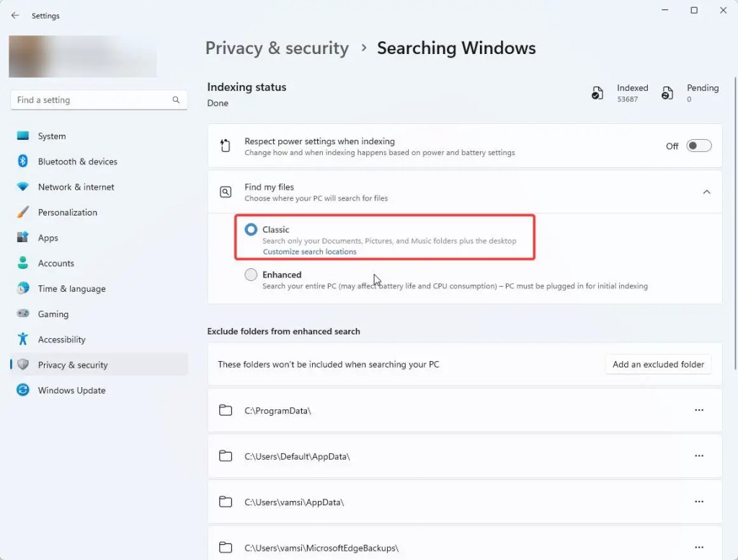Click the System monitor icon in sidebar
Image resolution: width=738 pixels, height=560 pixels.
point(22,135)
